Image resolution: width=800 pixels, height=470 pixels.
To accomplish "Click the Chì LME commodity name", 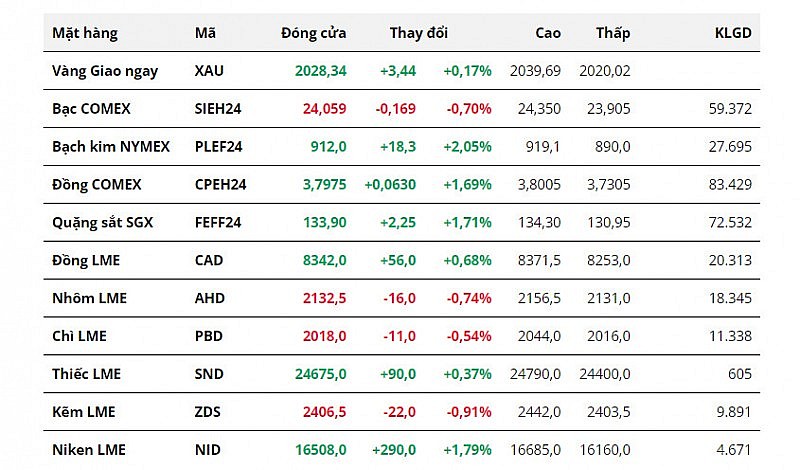I will pos(82,337).
